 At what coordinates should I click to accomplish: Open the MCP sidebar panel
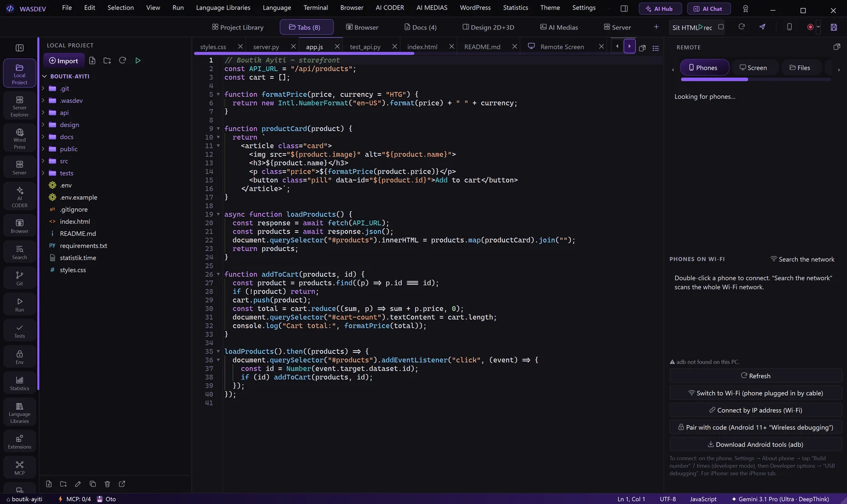click(x=20, y=467)
